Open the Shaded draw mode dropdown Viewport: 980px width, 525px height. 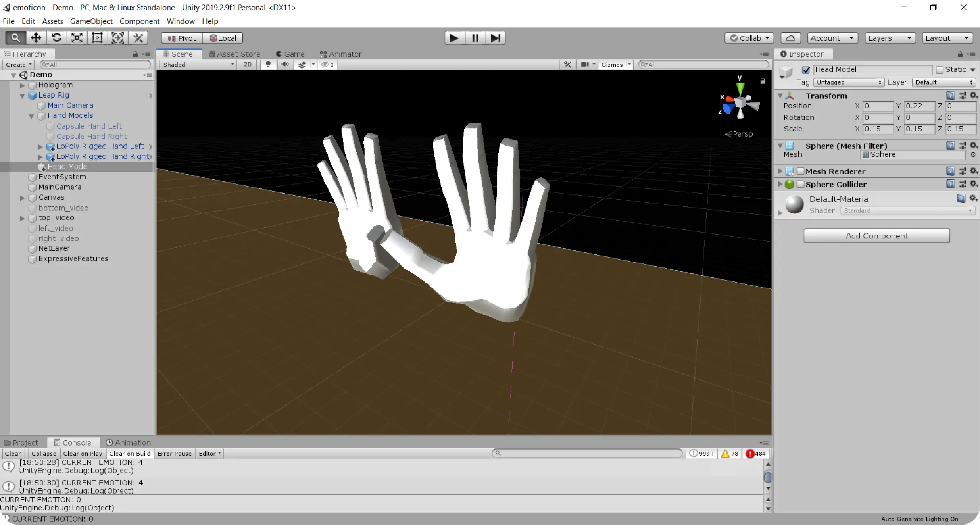coord(198,65)
